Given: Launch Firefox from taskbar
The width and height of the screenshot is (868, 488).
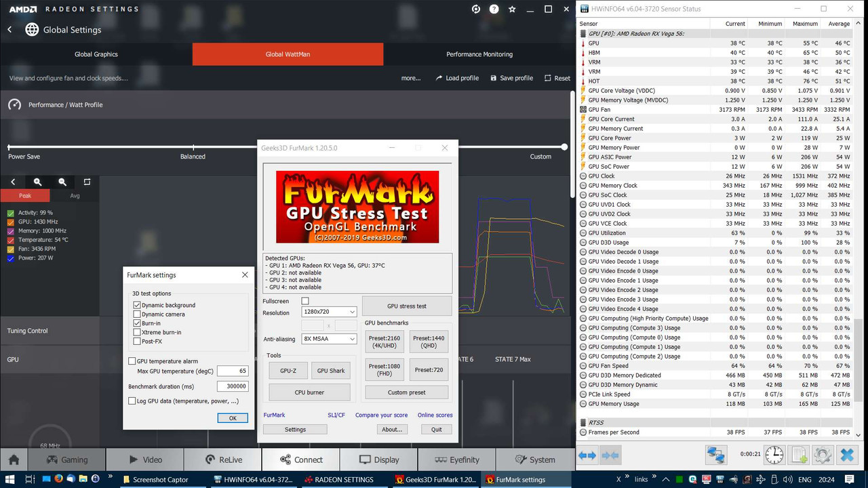Looking at the screenshot, I should (58, 479).
